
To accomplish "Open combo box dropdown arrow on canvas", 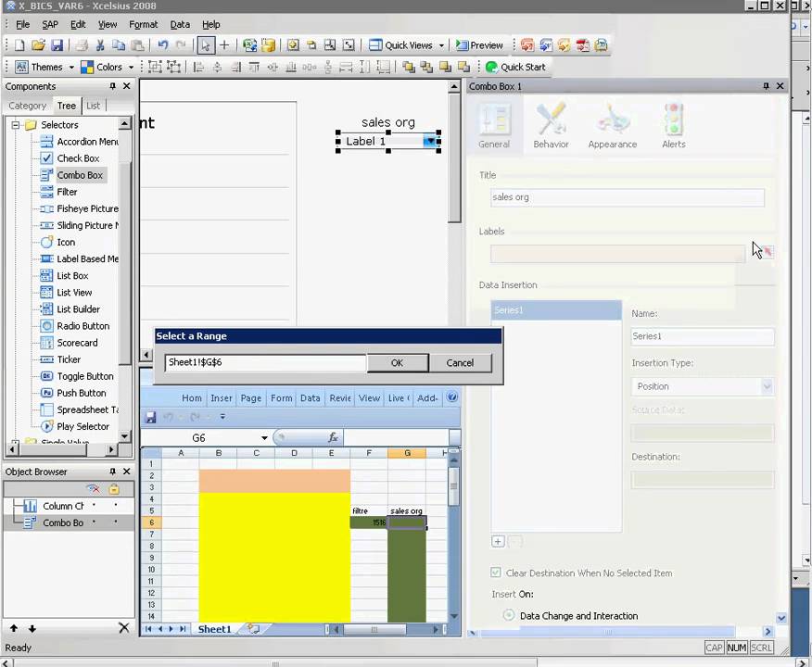I will point(429,141).
